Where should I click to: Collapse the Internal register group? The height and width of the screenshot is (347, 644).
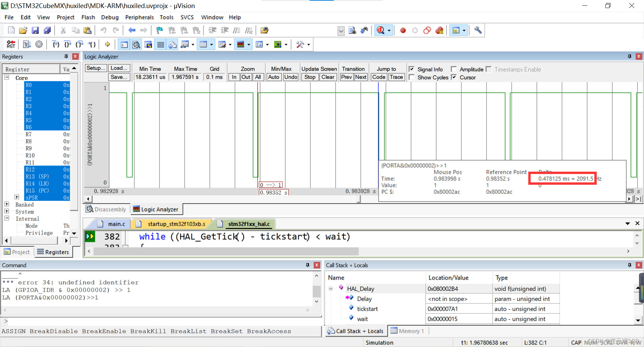point(7,218)
